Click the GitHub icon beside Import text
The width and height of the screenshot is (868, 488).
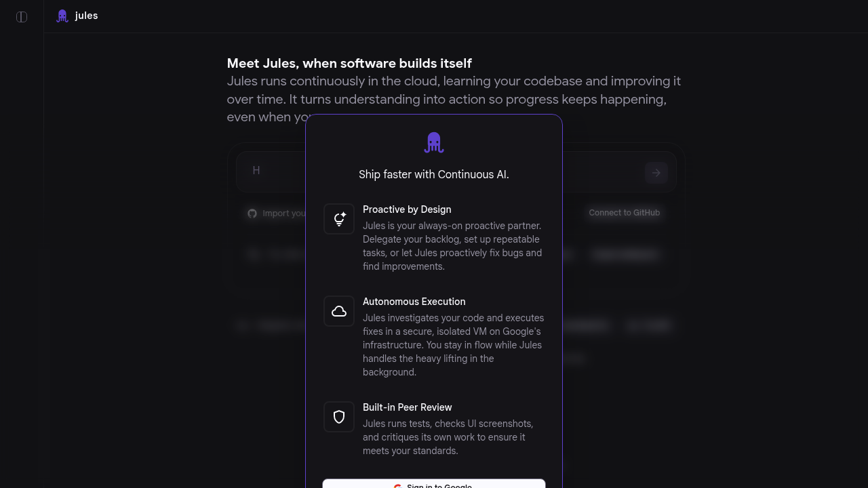(252, 213)
